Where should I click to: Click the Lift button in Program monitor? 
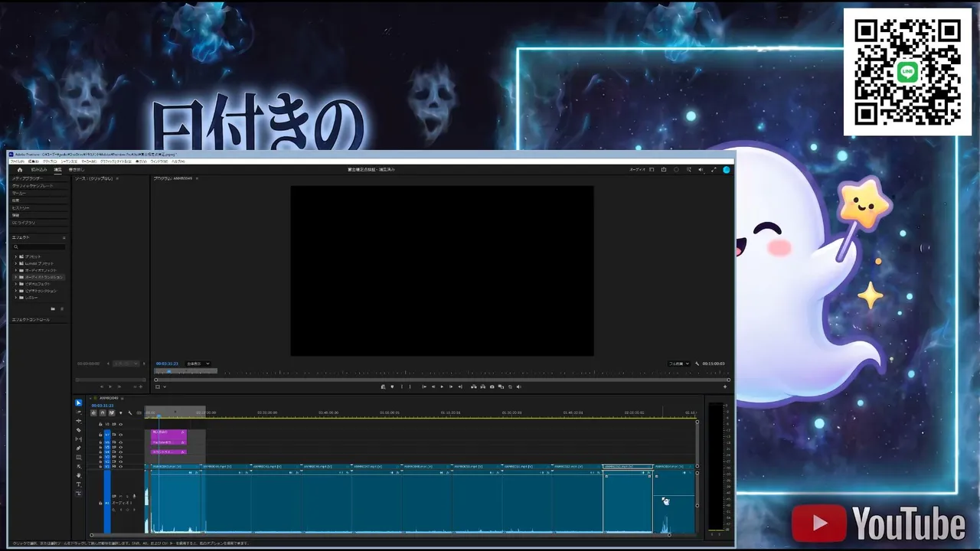pos(473,386)
